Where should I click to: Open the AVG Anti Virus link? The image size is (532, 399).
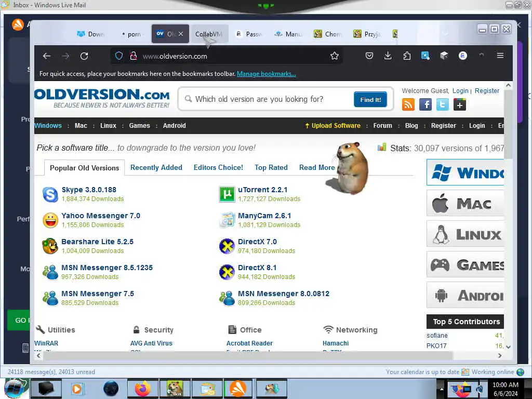point(151,343)
